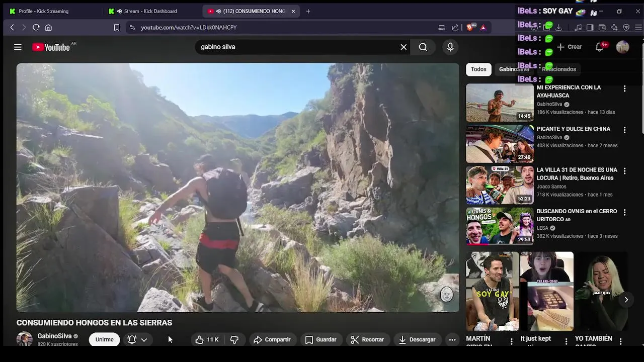The width and height of the screenshot is (644, 362).
Task: Click the Compartir share button
Action: (272, 340)
